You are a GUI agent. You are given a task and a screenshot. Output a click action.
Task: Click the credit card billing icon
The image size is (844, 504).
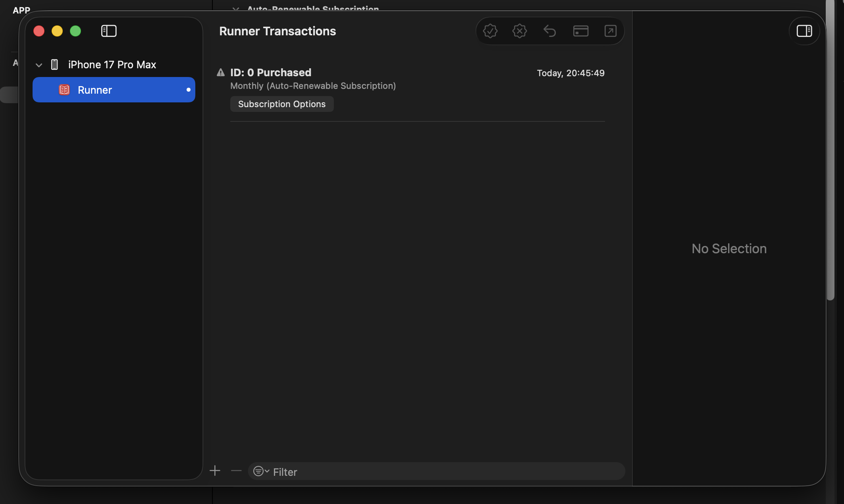[581, 31]
